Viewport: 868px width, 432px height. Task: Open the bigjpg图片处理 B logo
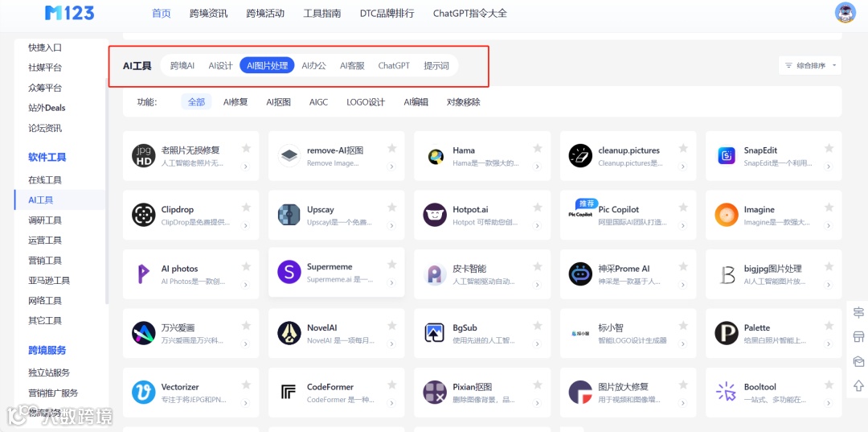727,274
